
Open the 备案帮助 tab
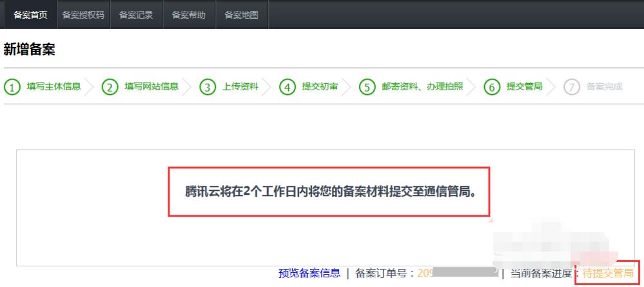click(189, 15)
